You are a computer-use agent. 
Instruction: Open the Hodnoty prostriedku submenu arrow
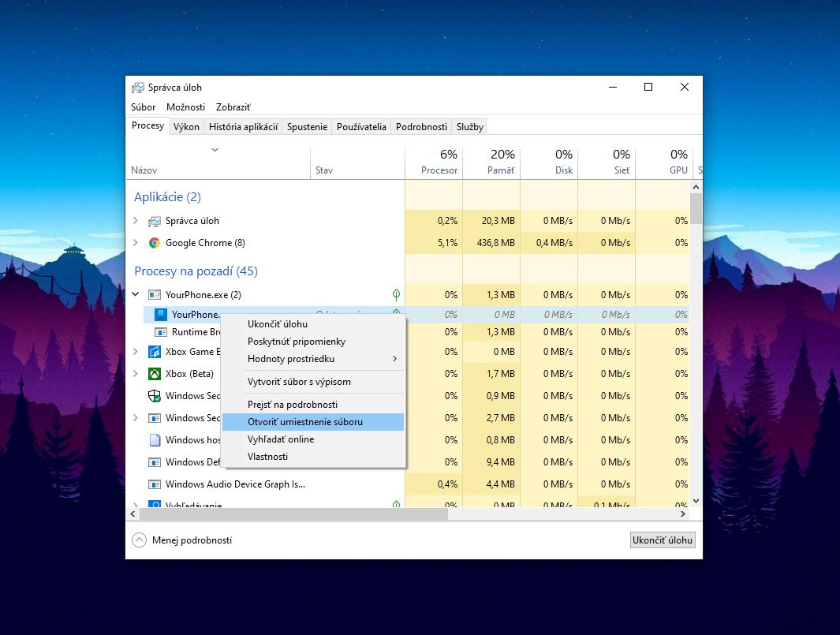point(395,358)
